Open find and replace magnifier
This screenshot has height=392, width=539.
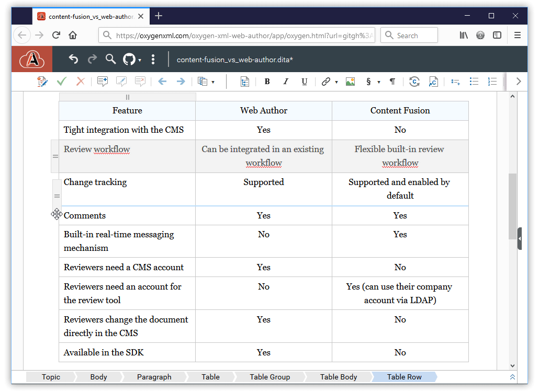point(111,60)
